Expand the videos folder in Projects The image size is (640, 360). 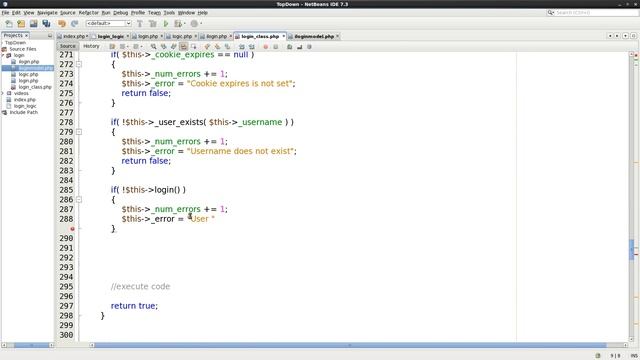tap(3, 93)
